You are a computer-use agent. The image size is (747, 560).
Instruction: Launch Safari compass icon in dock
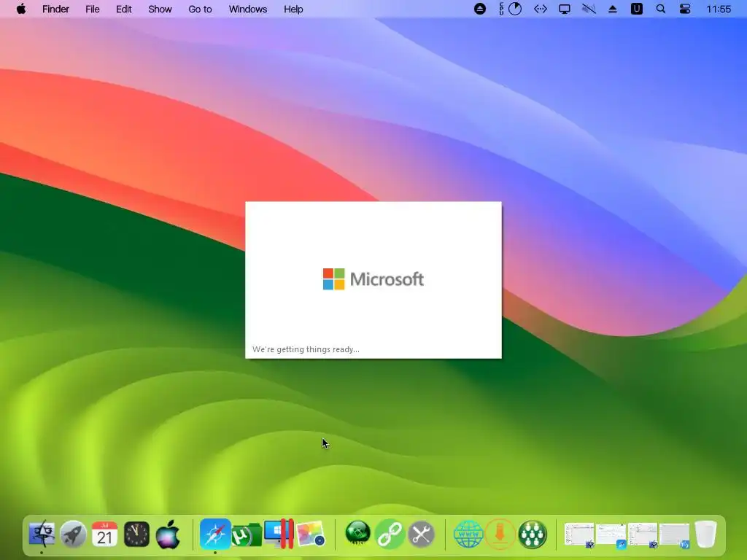pos(215,534)
